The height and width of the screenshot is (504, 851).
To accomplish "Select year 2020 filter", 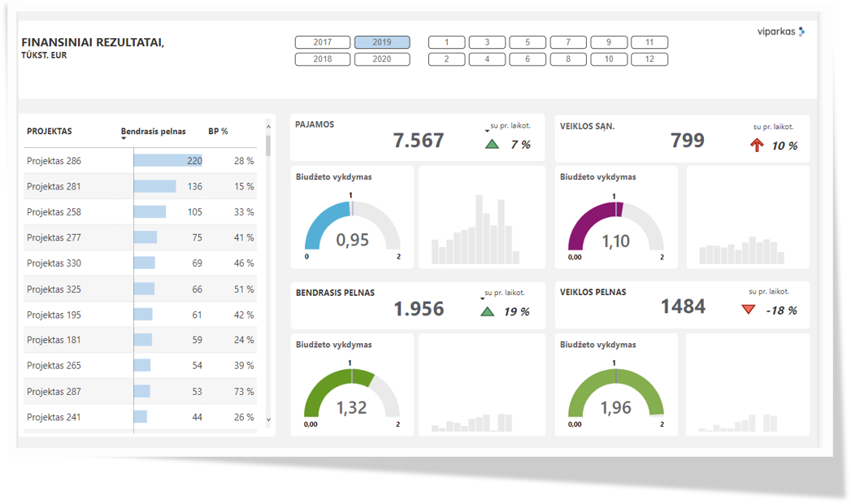I will (x=382, y=59).
